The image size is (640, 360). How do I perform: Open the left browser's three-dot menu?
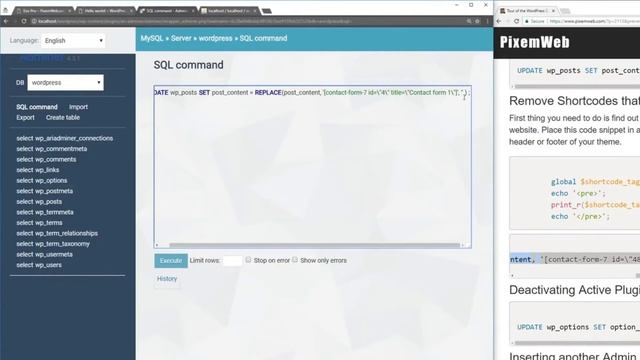tap(487, 21)
